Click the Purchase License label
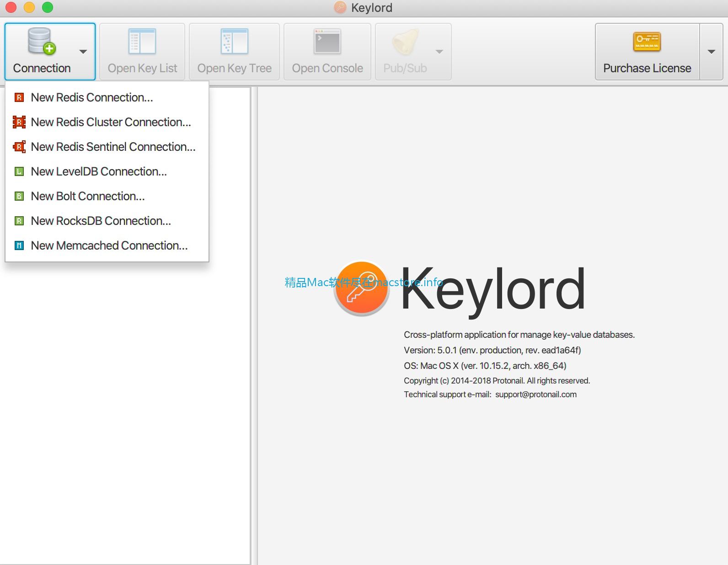Viewport: 728px width, 565px height. (x=647, y=68)
